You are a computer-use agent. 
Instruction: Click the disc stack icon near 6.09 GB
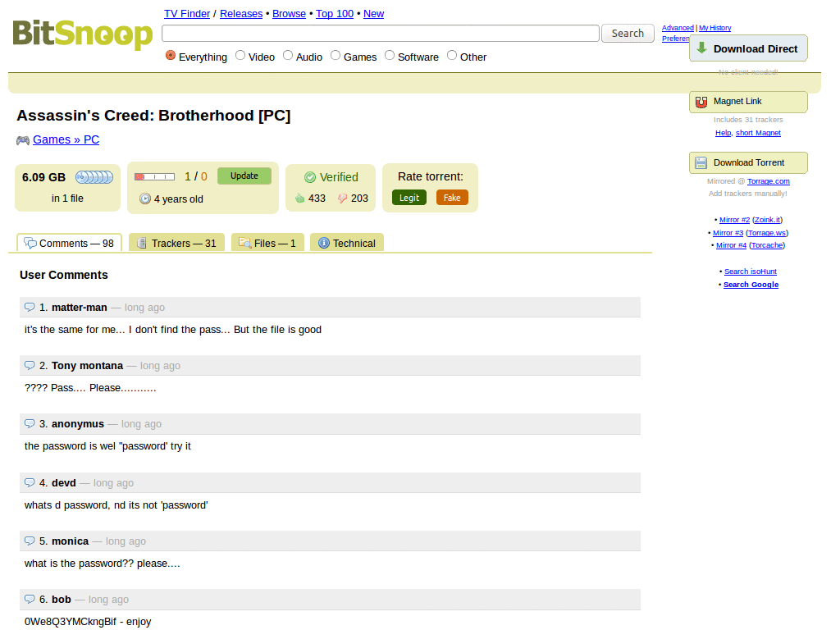(x=94, y=177)
